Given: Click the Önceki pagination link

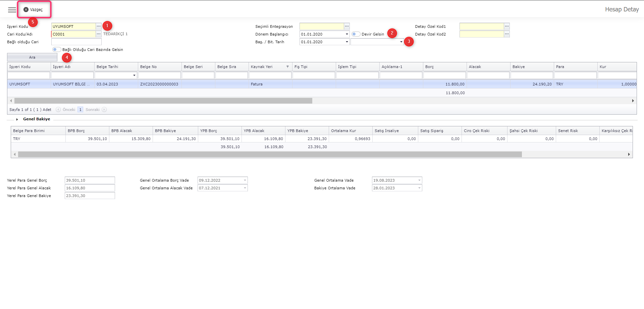Looking at the screenshot, I should (x=69, y=110).
